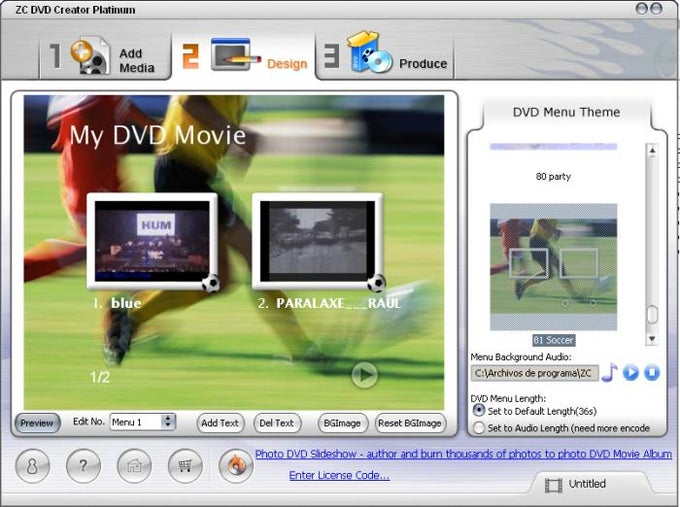Select the 81 Soccer theme thumbnail

pyautogui.click(x=553, y=267)
